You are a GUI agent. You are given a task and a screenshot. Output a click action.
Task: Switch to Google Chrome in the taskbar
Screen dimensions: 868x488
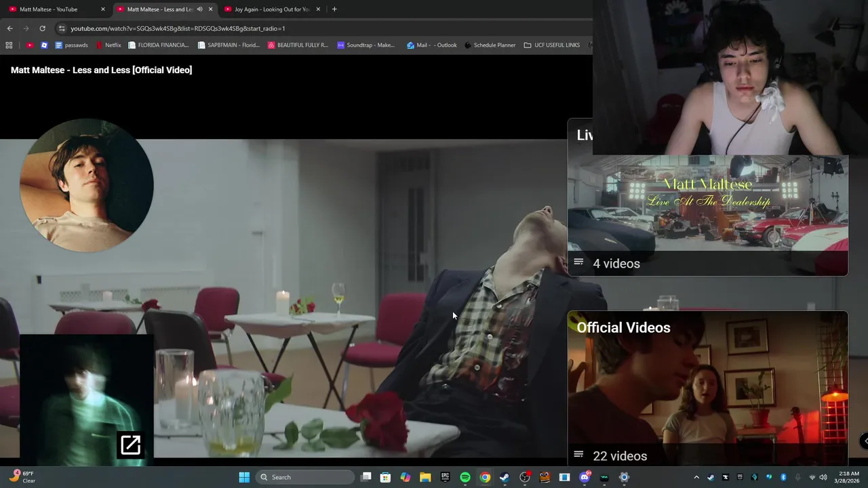click(x=485, y=477)
